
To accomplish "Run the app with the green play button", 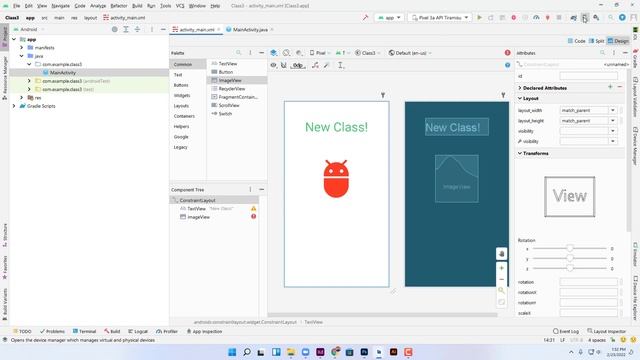I will coord(480,18).
